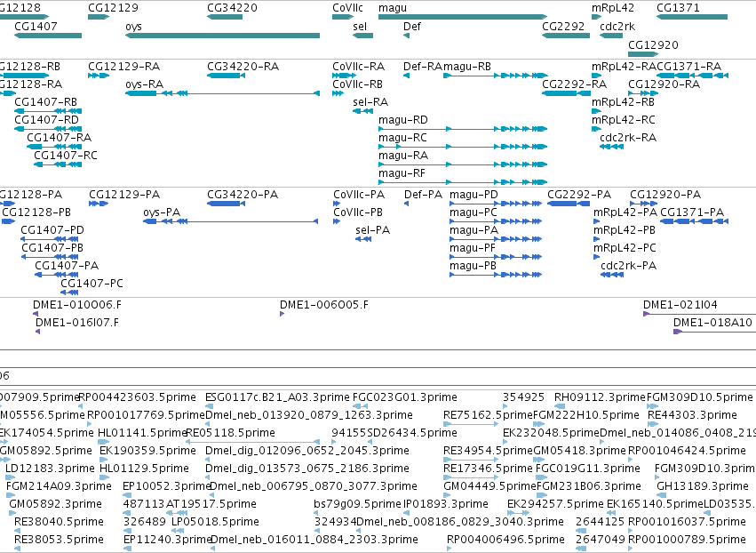The width and height of the screenshot is (756, 553).
Task: Select protein CG12920-PA
Action: (644, 204)
